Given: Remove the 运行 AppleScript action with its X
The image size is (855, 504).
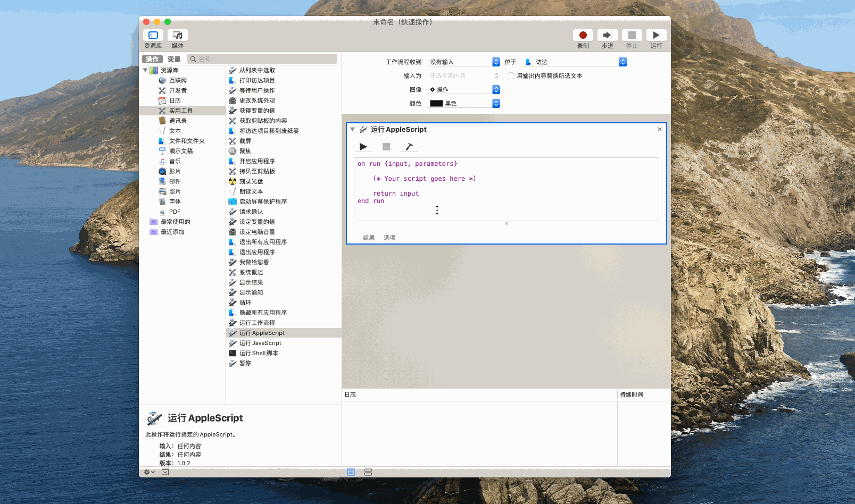Looking at the screenshot, I should [x=660, y=129].
